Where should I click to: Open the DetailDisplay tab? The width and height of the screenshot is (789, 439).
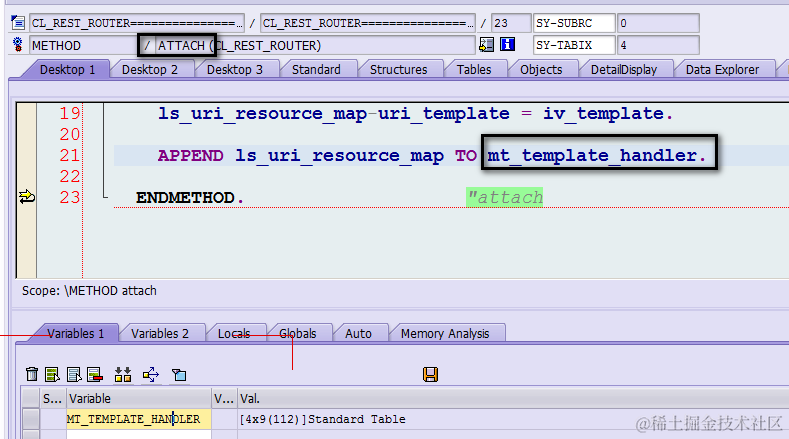(624, 69)
